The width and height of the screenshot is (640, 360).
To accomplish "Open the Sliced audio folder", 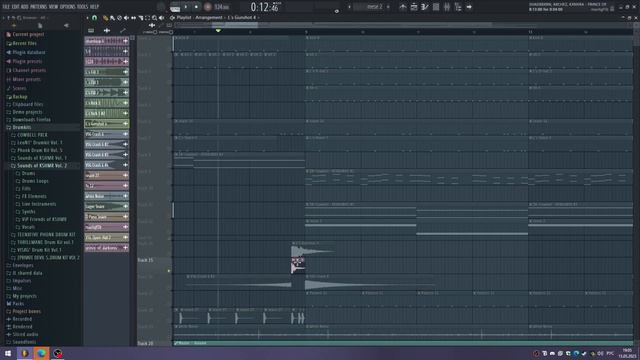I will 25,334.
